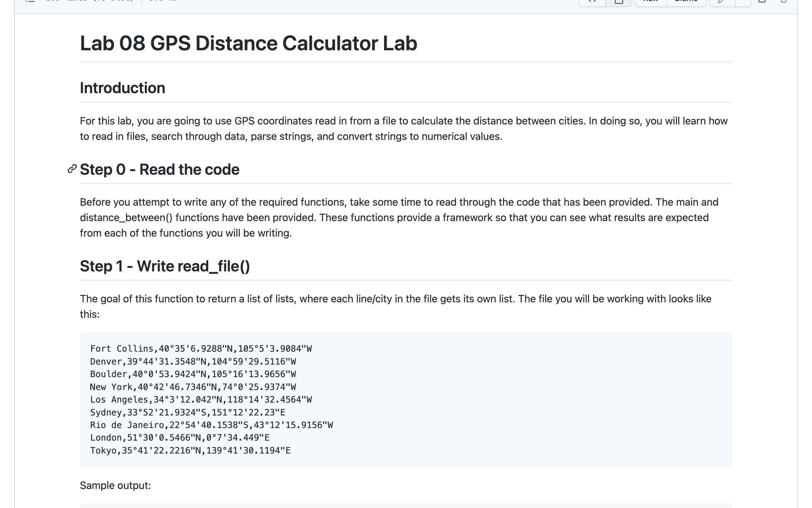Click the pencil edit file icon
This screenshot has height=508, width=812.
(x=722, y=1)
